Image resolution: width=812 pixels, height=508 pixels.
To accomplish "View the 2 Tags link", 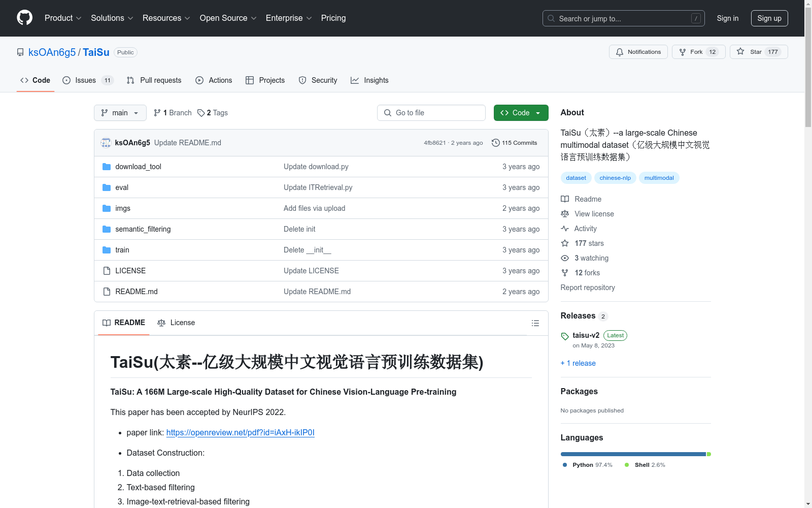I will 213,113.
